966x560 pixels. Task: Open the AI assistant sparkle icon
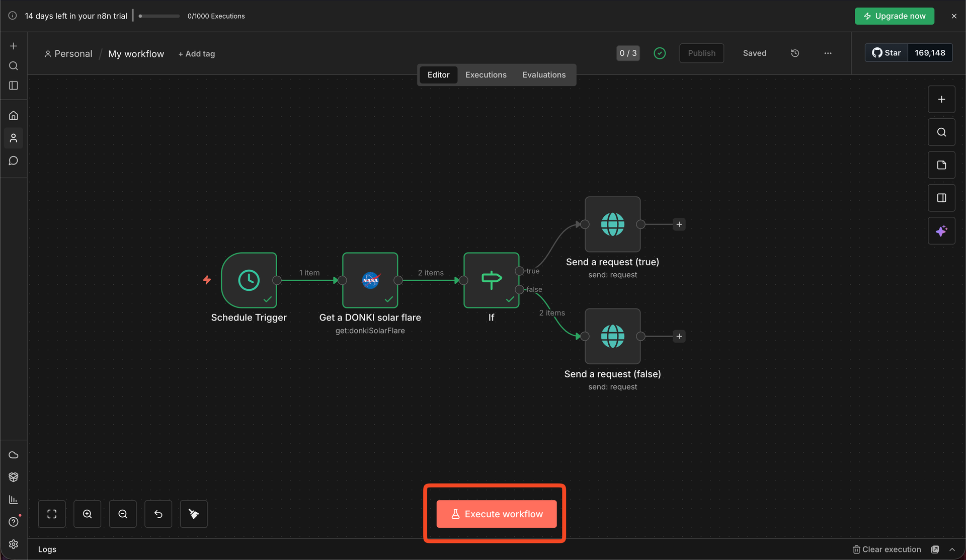941,231
